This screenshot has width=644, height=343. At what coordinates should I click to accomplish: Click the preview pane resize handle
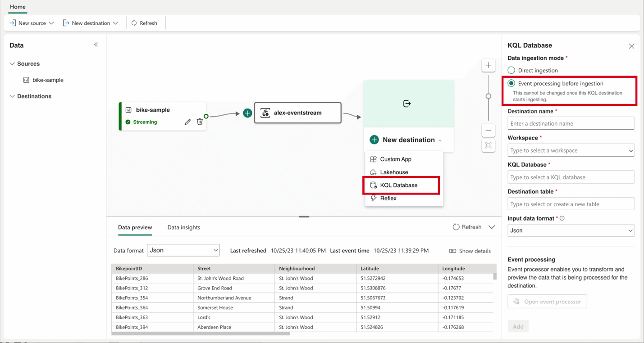304,217
